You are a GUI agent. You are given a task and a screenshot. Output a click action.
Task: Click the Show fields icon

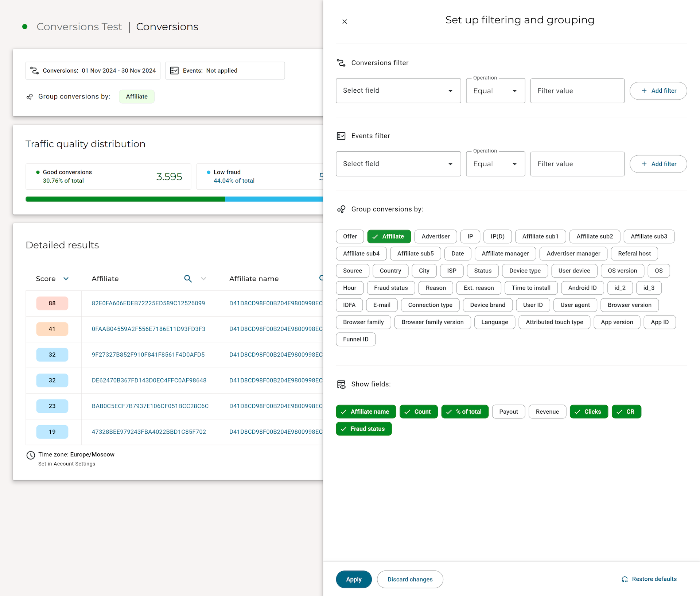(341, 384)
